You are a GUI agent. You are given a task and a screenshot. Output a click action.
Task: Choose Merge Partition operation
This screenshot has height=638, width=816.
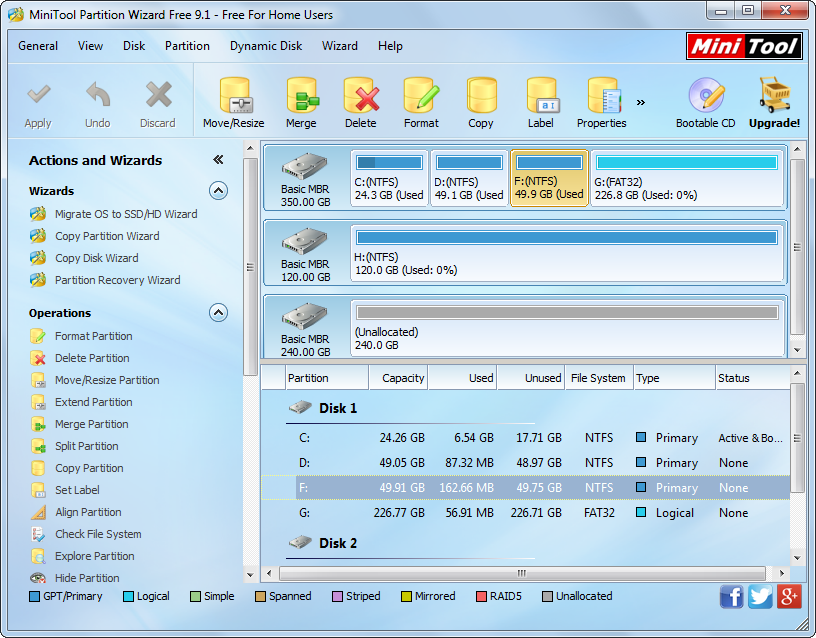pyautogui.click(x=92, y=424)
